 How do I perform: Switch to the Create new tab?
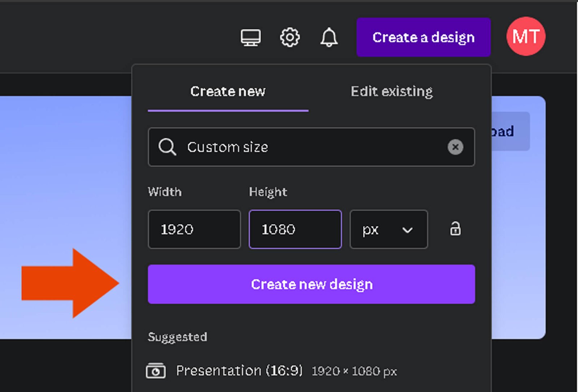228,91
